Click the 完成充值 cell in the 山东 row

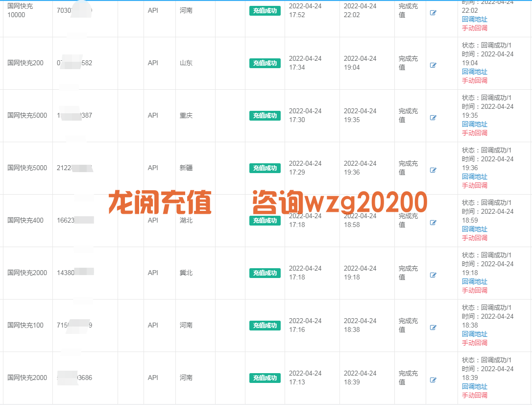408,63
